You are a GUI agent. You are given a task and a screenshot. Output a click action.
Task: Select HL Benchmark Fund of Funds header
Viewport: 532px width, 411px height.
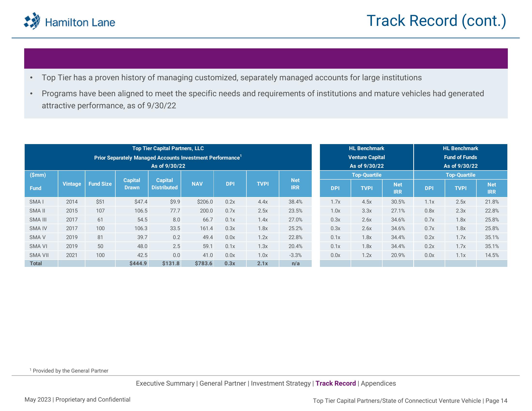coord(461,157)
